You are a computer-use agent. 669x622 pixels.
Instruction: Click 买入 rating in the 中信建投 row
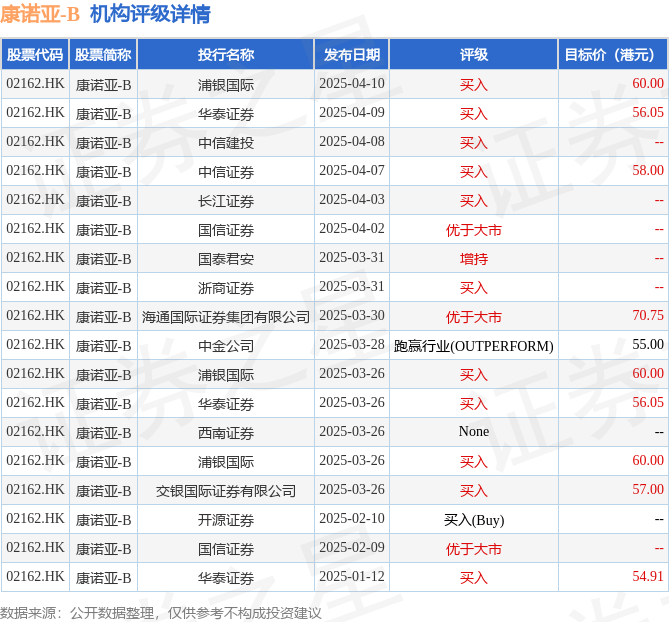pyautogui.click(x=474, y=143)
